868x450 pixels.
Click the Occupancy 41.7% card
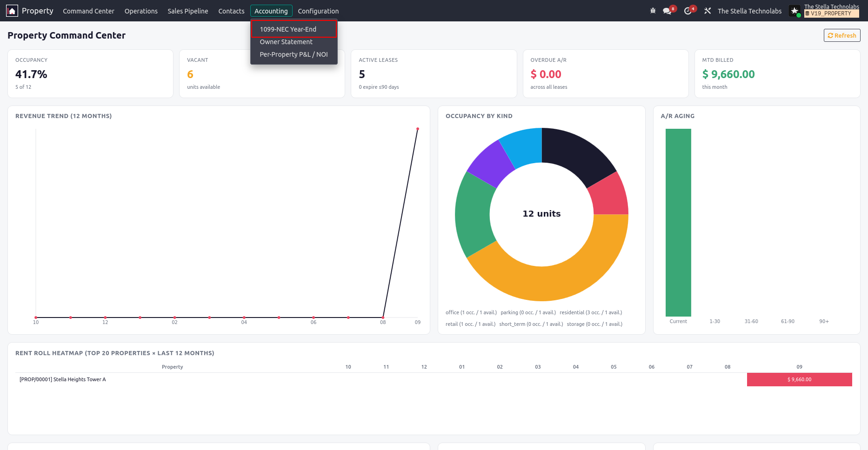90,73
